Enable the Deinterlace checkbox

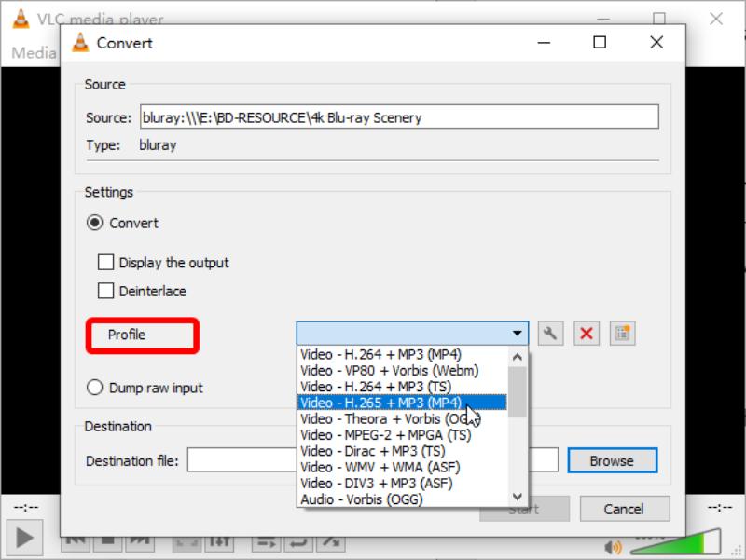click(105, 291)
